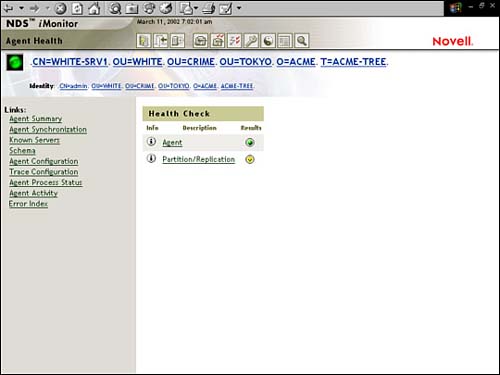The image size is (500, 375).
Task: Click the small O=ACME identity link
Action: [205, 86]
